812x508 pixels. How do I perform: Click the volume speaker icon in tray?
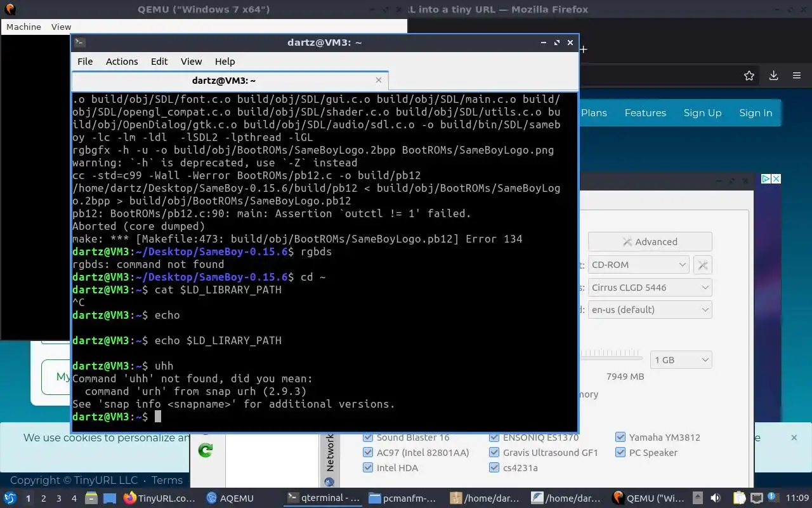(x=715, y=498)
